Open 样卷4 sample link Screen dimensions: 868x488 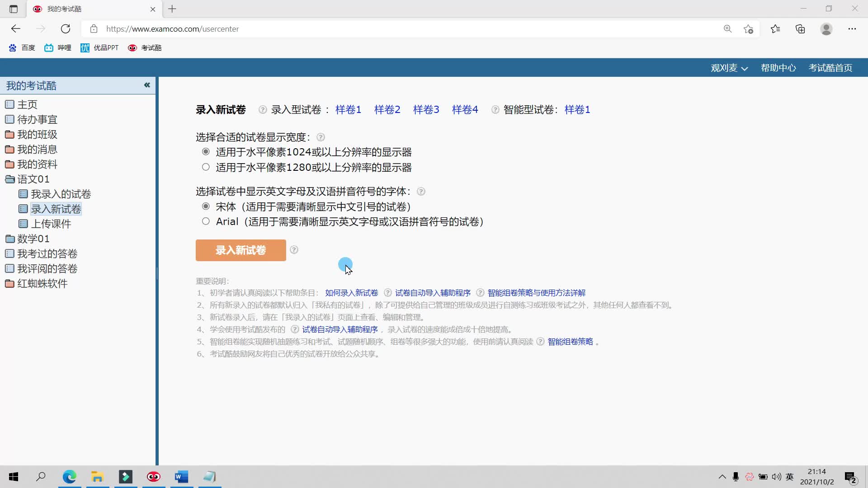pos(465,110)
